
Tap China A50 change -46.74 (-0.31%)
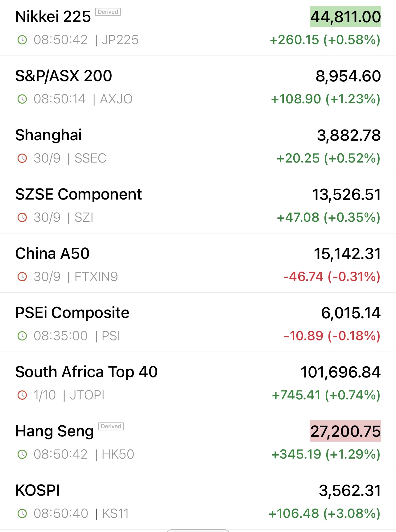point(332,277)
